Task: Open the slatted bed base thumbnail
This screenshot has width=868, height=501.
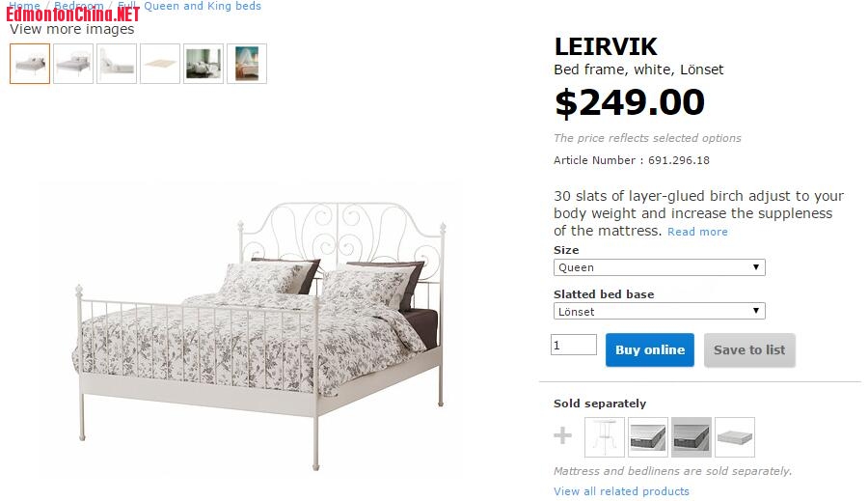Action: [x=160, y=64]
